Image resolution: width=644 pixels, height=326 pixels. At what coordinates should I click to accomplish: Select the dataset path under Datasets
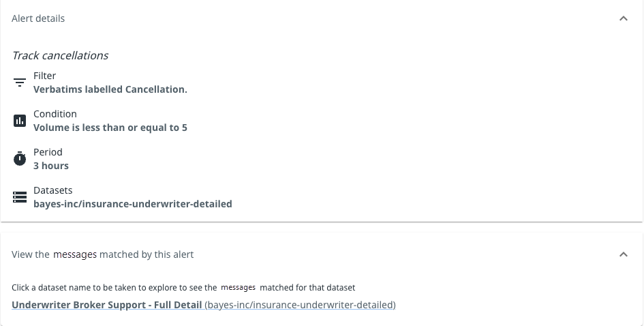132,204
